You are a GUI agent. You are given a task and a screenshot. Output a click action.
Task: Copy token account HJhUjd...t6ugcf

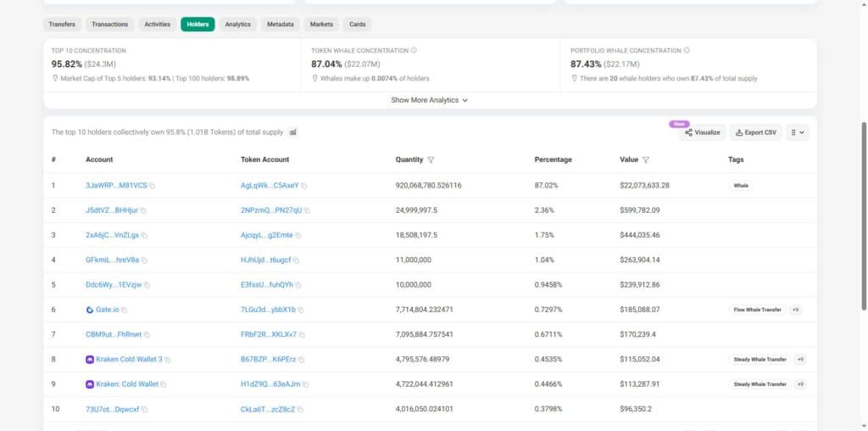(296, 260)
